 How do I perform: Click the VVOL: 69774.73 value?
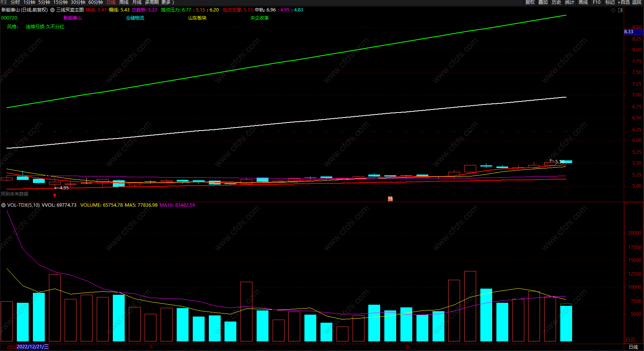[59, 205]
